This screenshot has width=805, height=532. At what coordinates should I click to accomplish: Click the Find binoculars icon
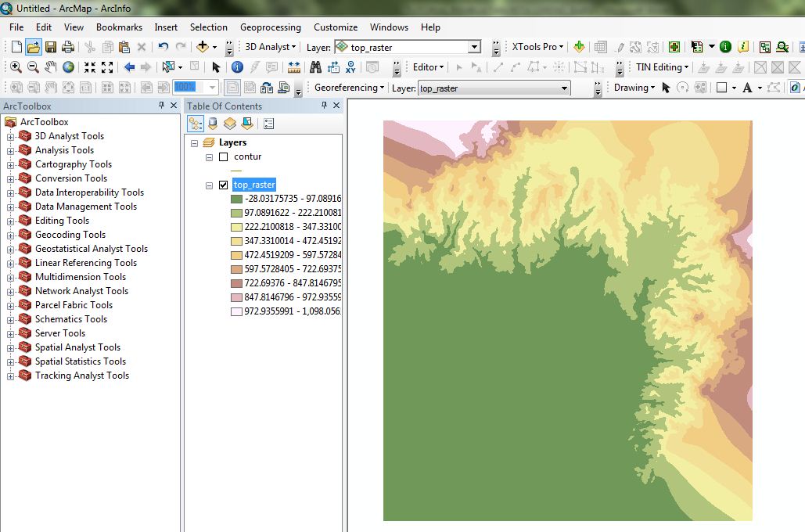click(315, 66)
